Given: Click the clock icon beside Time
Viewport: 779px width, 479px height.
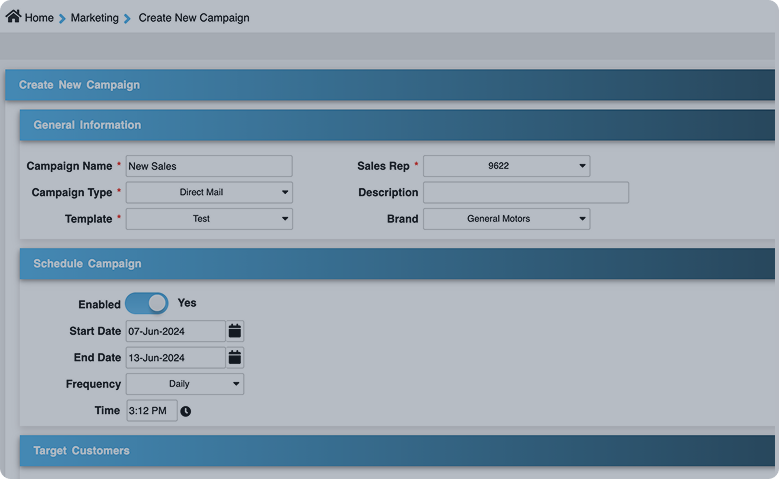Looking at the screenshot, I should click(186, 411).
